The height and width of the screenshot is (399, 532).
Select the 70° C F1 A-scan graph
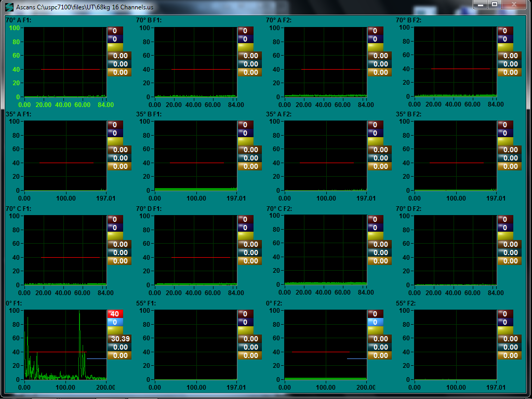[65, 250]
